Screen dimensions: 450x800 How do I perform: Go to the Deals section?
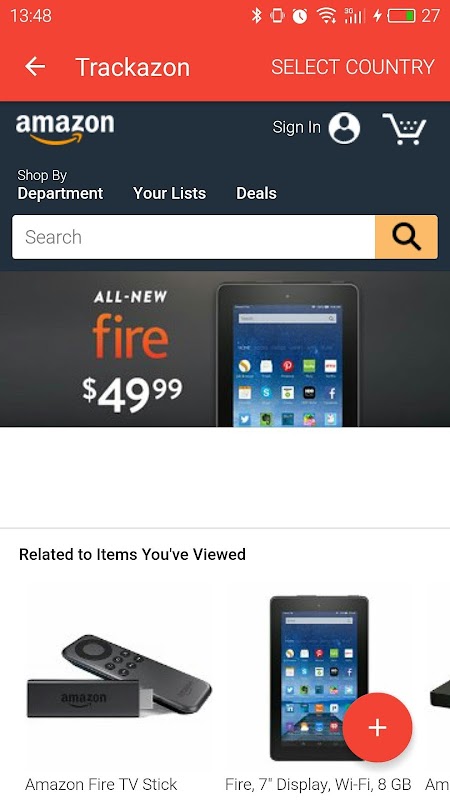point(256,193)
